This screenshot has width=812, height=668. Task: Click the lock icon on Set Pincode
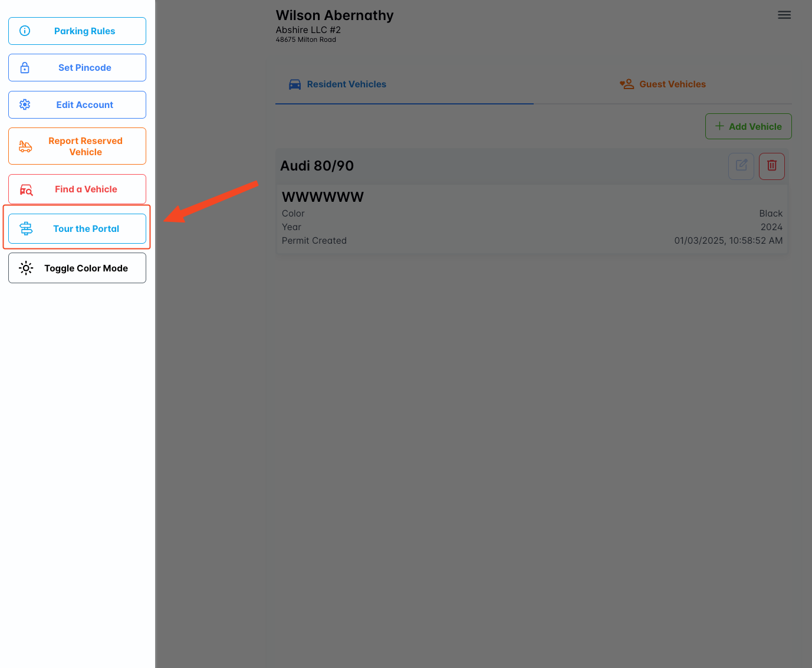click(25, 68)
